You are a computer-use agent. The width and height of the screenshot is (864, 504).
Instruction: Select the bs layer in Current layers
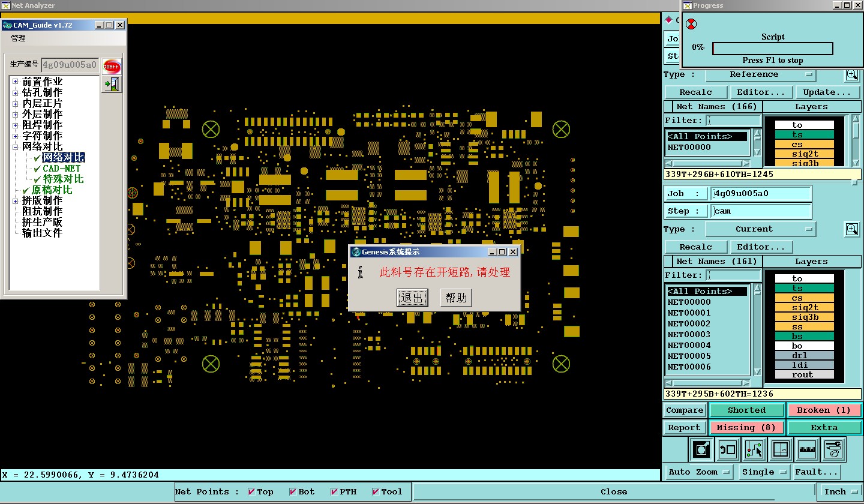805,337
